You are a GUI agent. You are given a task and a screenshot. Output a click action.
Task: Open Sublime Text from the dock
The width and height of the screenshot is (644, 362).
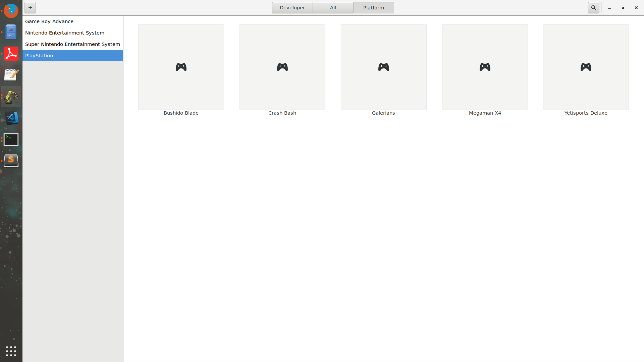pos(11,161)
